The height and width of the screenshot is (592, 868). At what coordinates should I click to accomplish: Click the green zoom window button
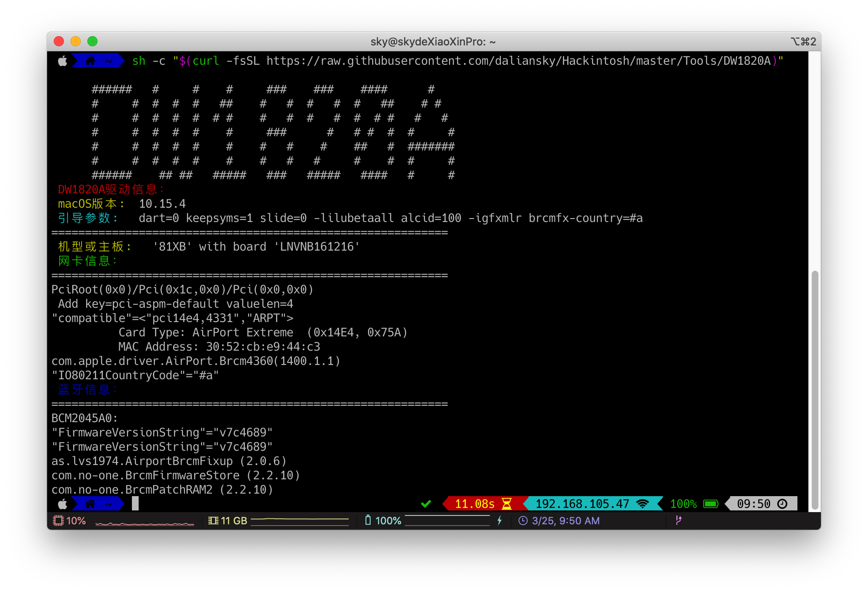pos(92,41)
